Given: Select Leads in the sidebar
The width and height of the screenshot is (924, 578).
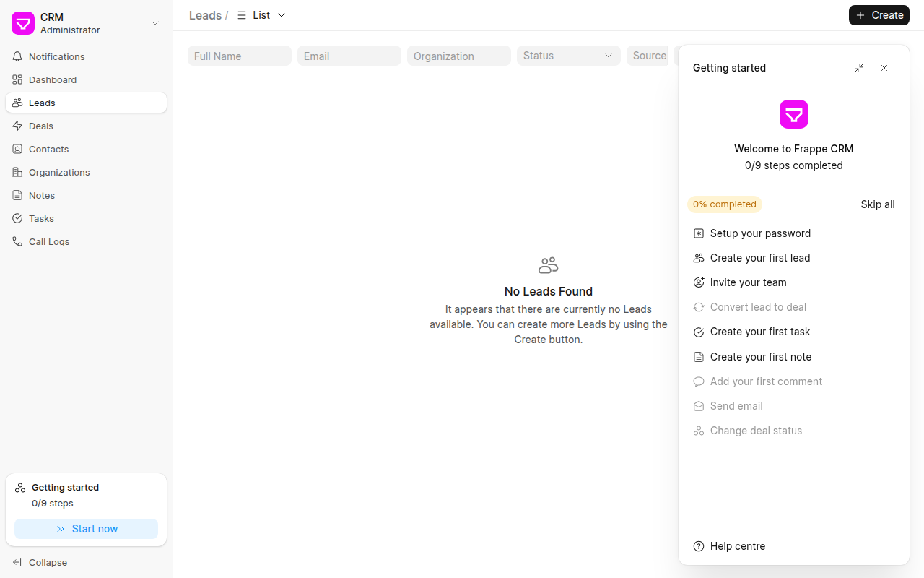Looking at the screenshot, I should pos(86,103).
